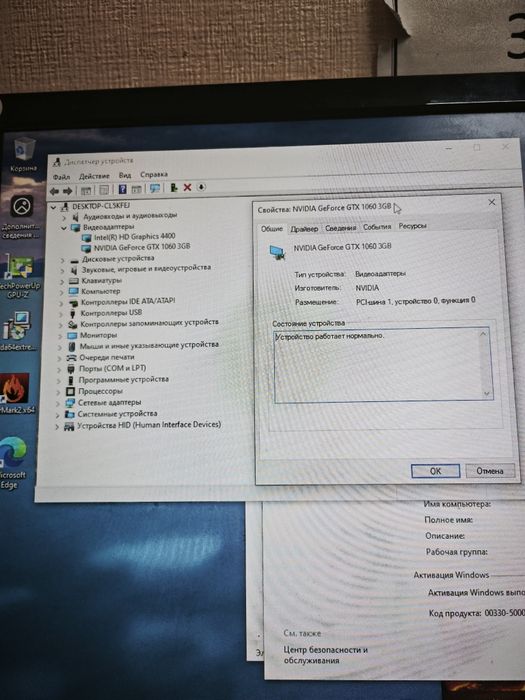Viewport: 525px width, 700px height.
Task: Open the Вид menu
Action: (125, 175)
